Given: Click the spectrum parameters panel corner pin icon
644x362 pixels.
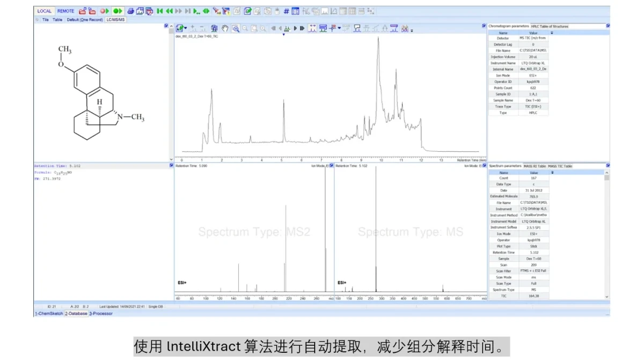Looking at the screenshot, I should 608,166.
